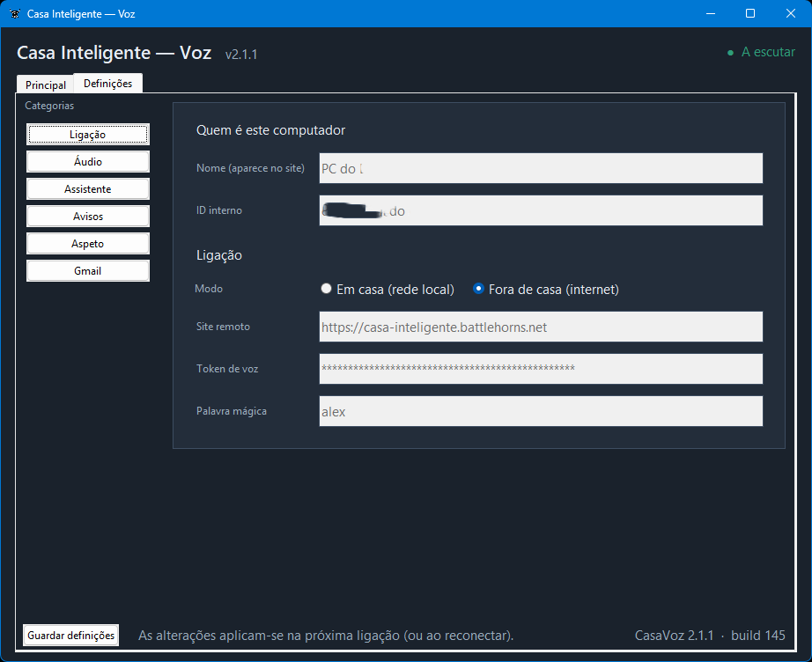Click the Nome (aparece no site) field
Screen dimensions: 812x662
pyautogui.click(x=541, y=168)
